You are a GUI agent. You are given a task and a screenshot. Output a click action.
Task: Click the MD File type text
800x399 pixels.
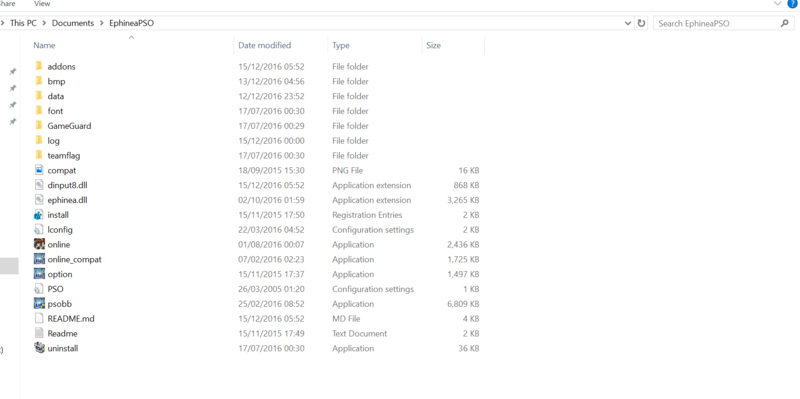point(346,318)
